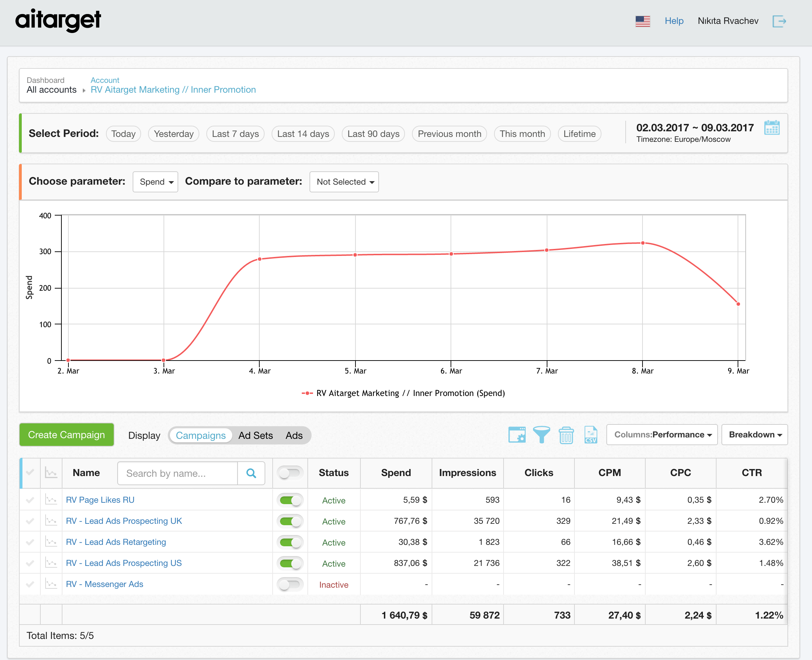Select the Last 14 days period

pos(303,134)
